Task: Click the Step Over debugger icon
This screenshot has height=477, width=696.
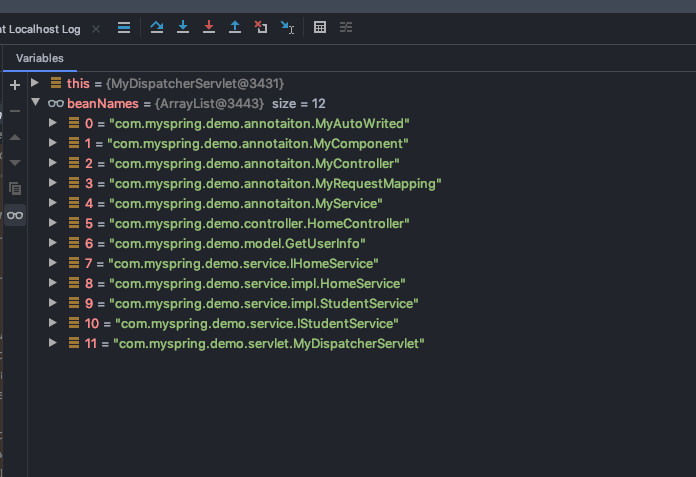Action: click(157, 28)
